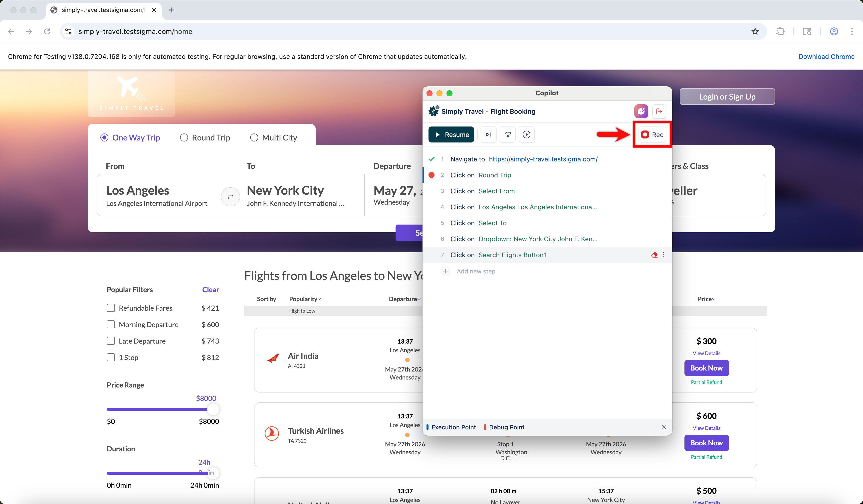863x504 pixels.
Task: Click the plus icon beside Add new step
Action: (445, 271)
